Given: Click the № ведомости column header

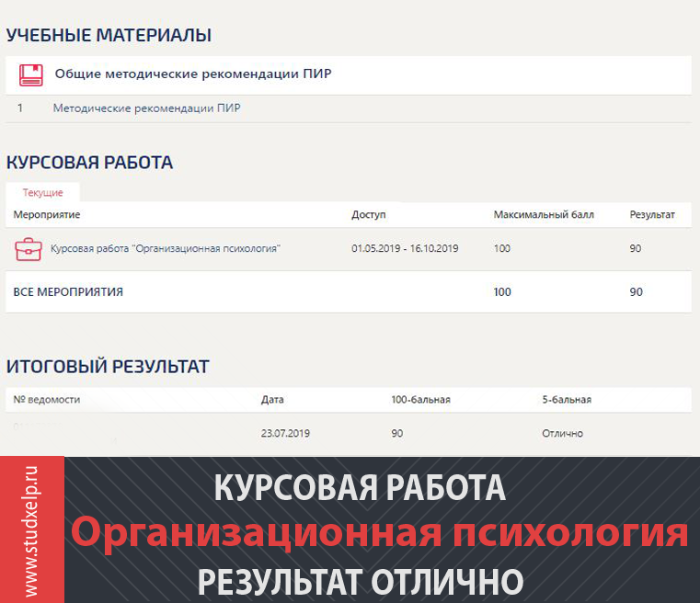Looking at the screenshot, I should [46, 400].
